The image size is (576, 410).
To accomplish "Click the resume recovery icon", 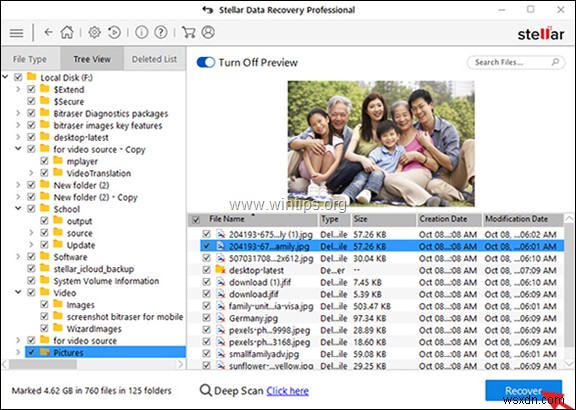I will [114, 32].
